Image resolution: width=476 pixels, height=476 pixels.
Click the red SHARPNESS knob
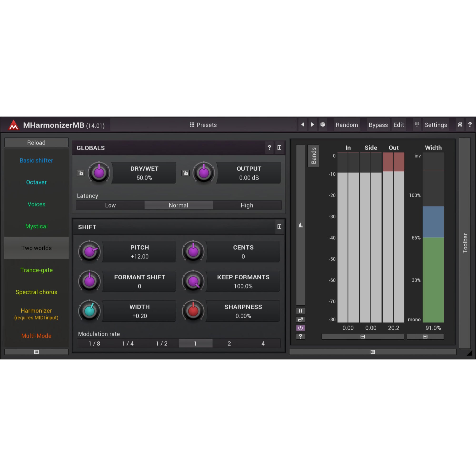[193, 311]
